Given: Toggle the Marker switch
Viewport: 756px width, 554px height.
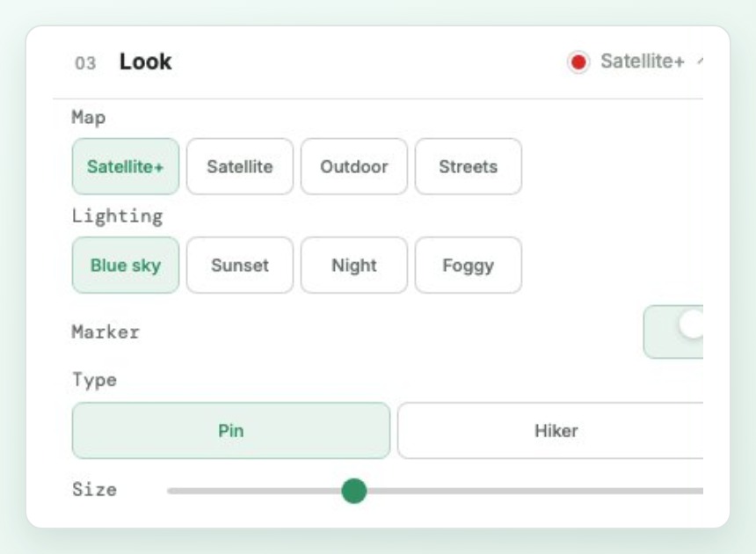Looking at the screenshot, I should tap(673, 332).
